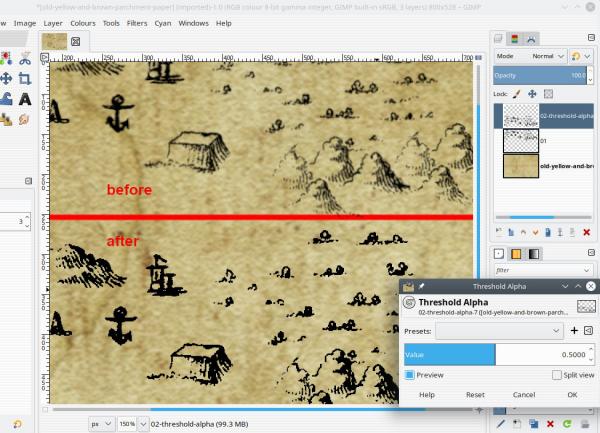
Task: Select the Crop tool
Action: 25,79
